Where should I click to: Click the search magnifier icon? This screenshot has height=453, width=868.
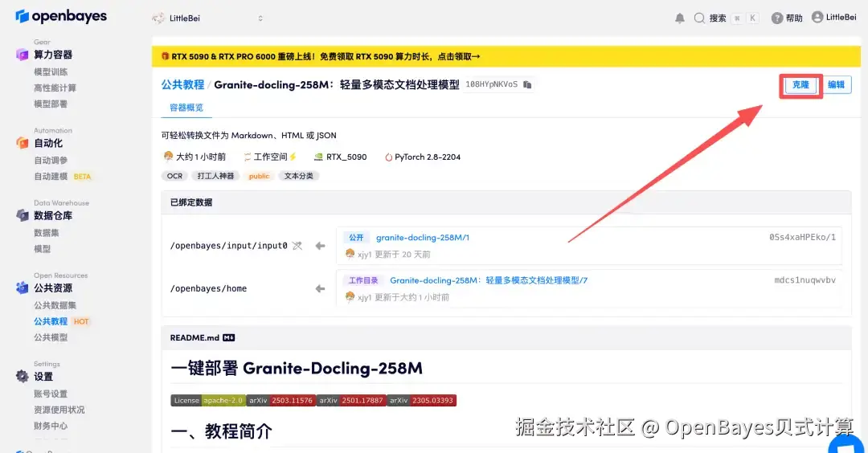699,18
